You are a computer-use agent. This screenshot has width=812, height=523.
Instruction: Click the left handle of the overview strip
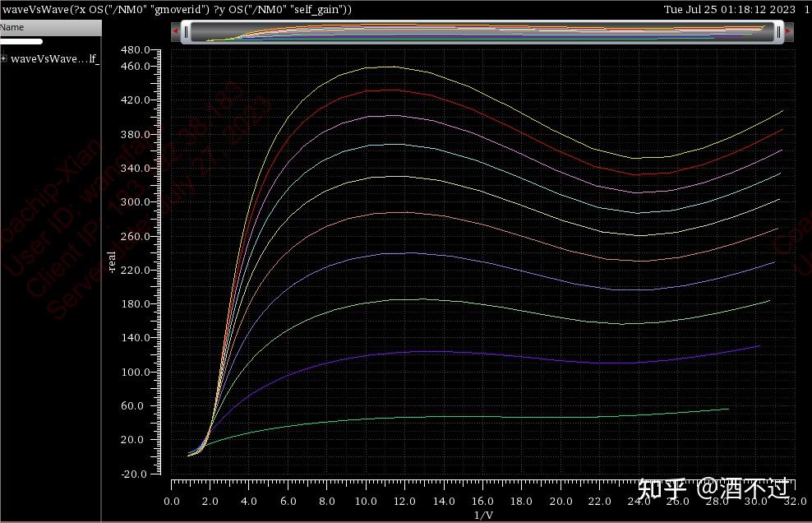coord(186,31)
